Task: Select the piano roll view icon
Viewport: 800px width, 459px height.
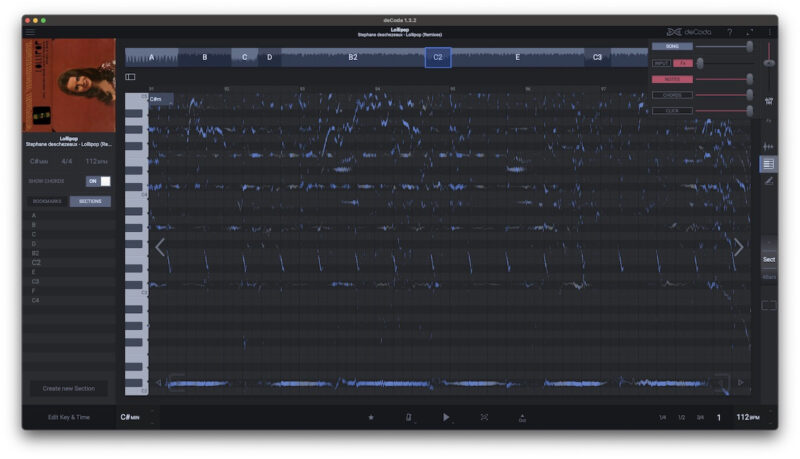Action: pyautogui.click(x=768, y=164)
